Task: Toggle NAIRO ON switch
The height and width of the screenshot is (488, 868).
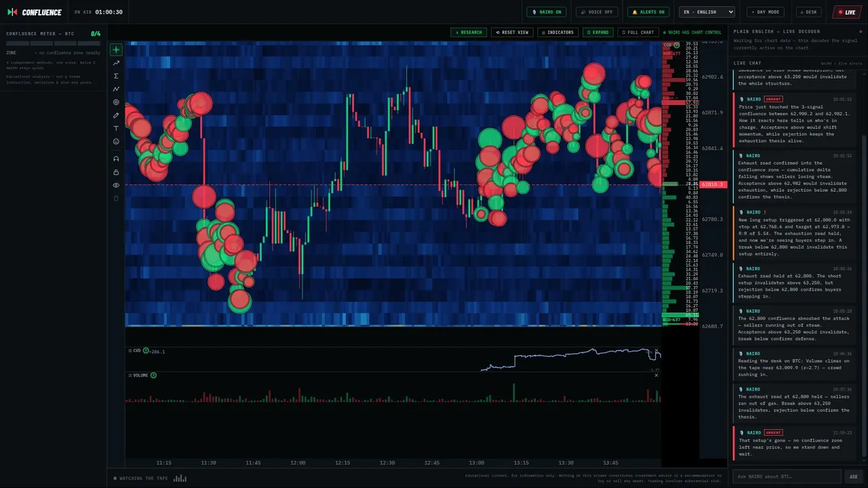Action: (x=547, y=12)
